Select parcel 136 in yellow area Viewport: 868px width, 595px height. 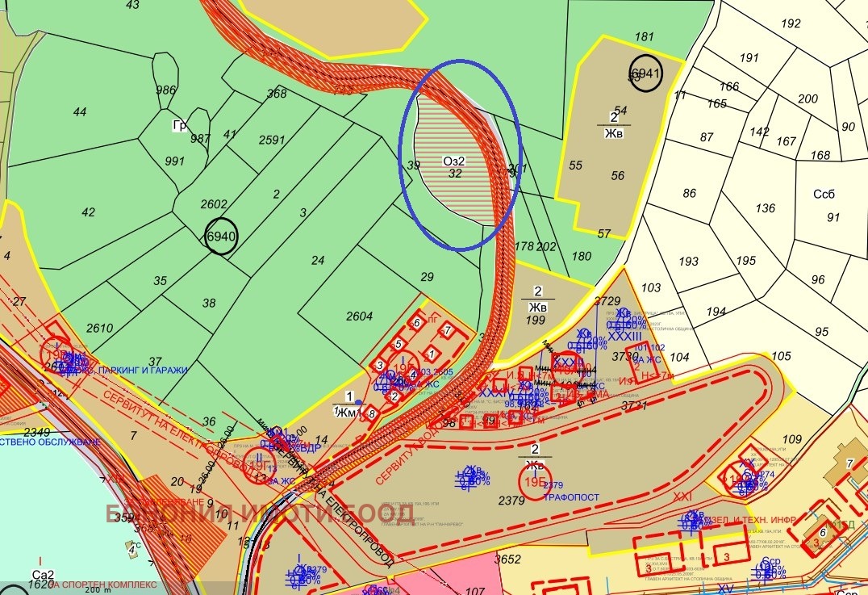click(x=765, y=209)
